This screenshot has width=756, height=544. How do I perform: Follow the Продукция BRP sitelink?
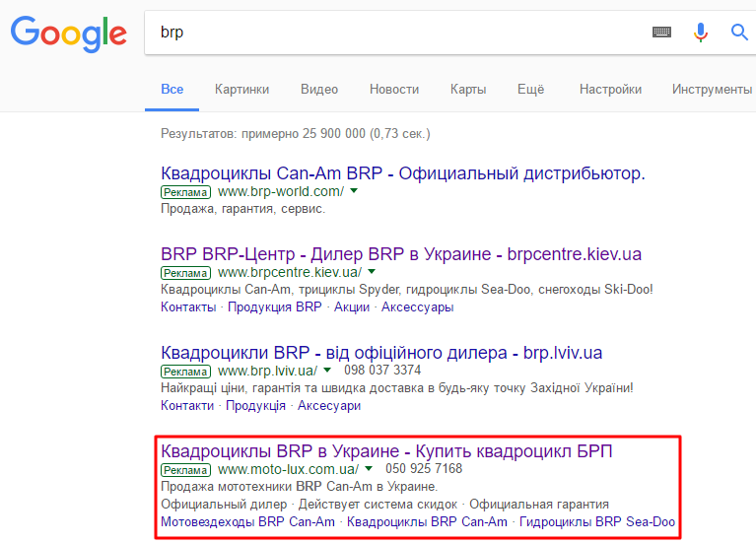[x=274, y=307]
